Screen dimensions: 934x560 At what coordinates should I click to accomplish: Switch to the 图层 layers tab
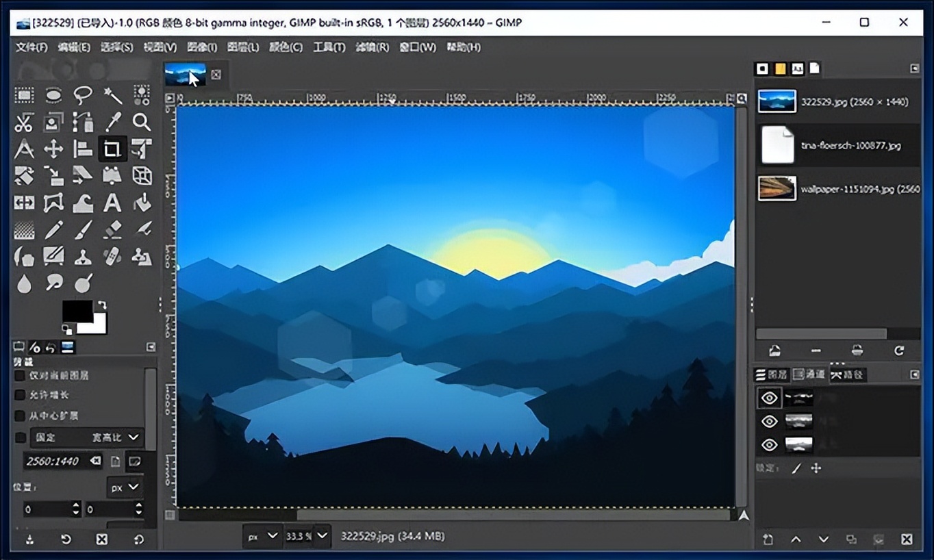click(772, 374)
